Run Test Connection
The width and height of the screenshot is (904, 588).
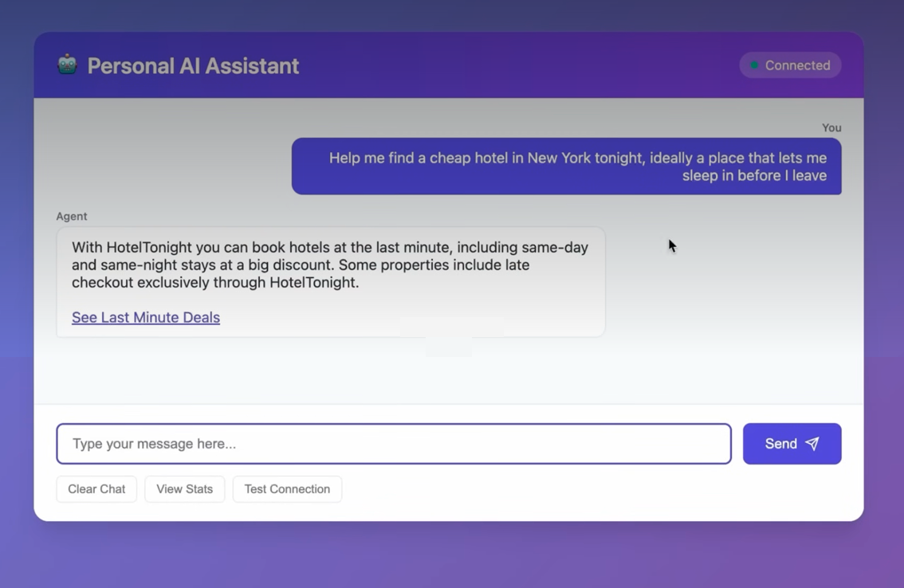click(287, 489)
